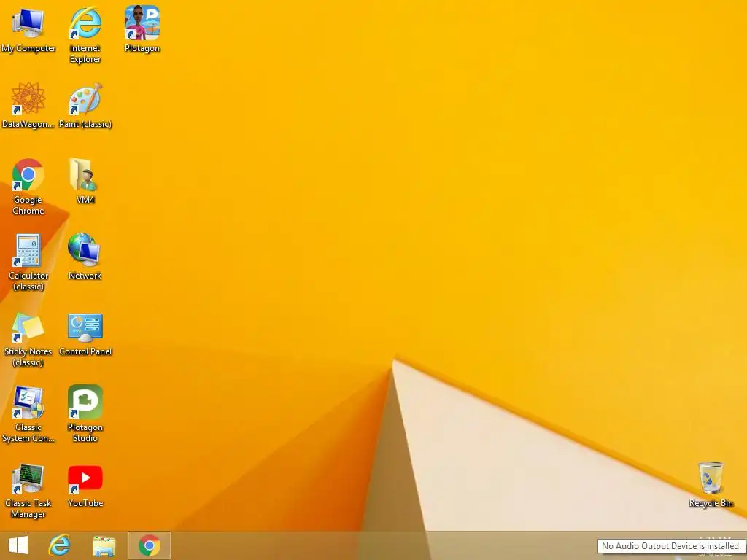Select the Calculator (classic) shortcut
Screen dimensions: 747x560
28,262
